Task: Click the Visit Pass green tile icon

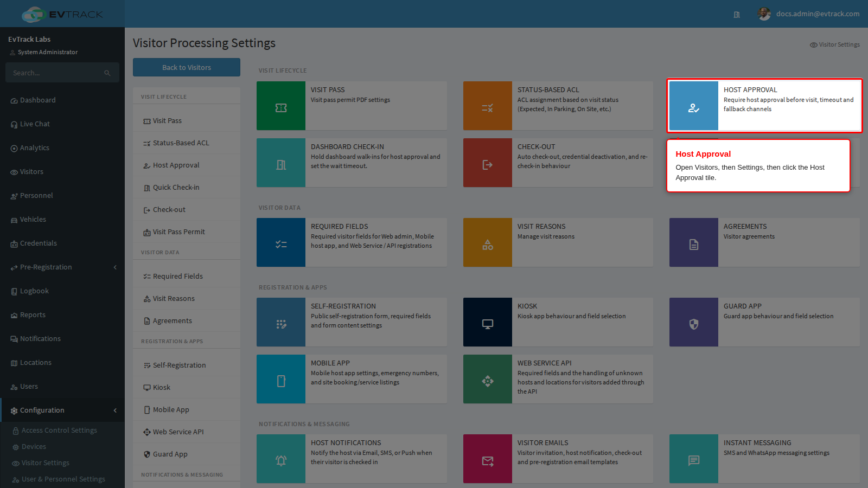Action: pyautogui.click(x=281, y=106)
